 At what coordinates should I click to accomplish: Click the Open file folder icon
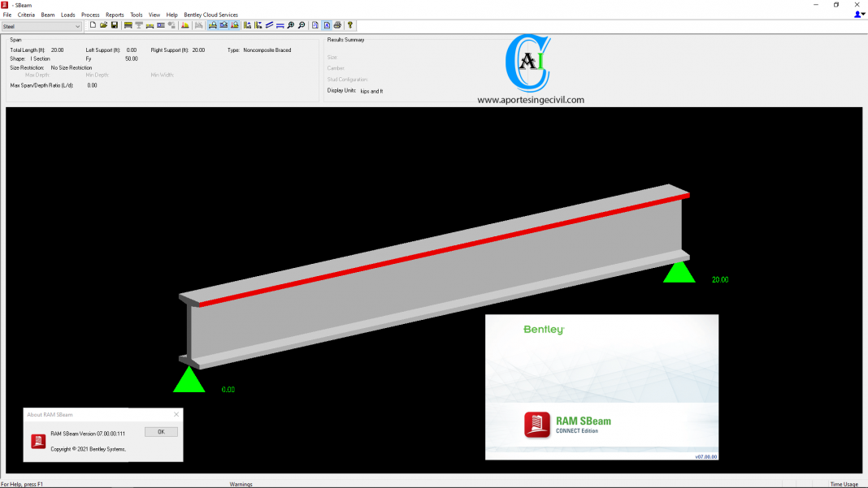click(103, 25)
